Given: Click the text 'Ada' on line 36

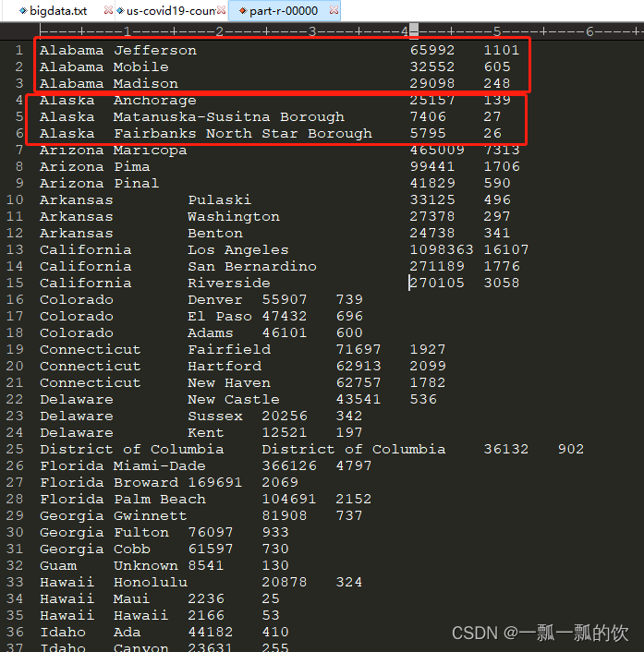Looking at the screenshot, I should tap(128, 633).
